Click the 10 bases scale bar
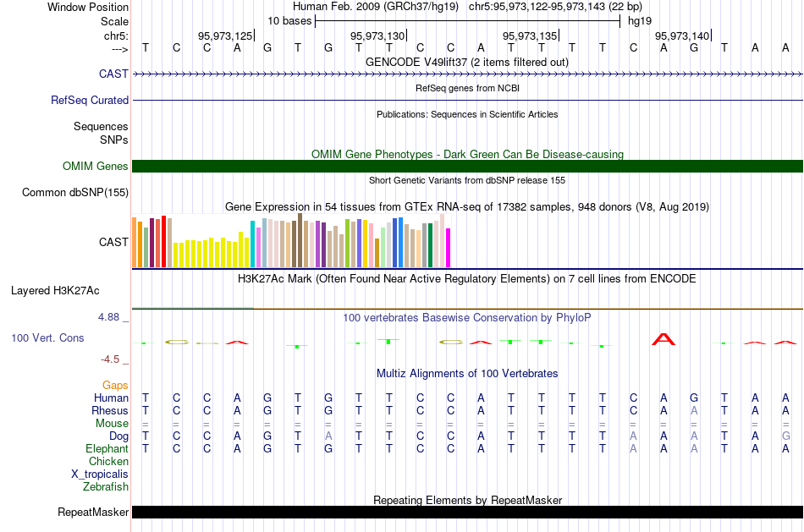This screenshot has height=532, width=804. coord(467,20)
